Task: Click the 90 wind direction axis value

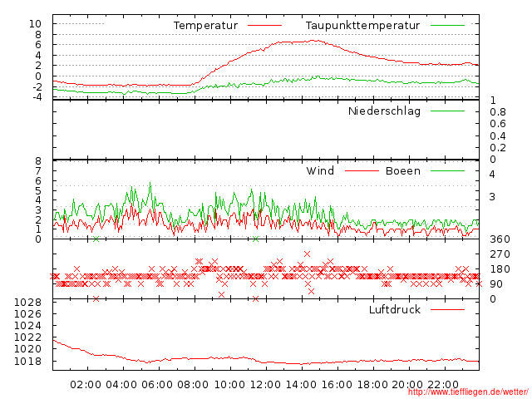Action: tap(496, 284)
